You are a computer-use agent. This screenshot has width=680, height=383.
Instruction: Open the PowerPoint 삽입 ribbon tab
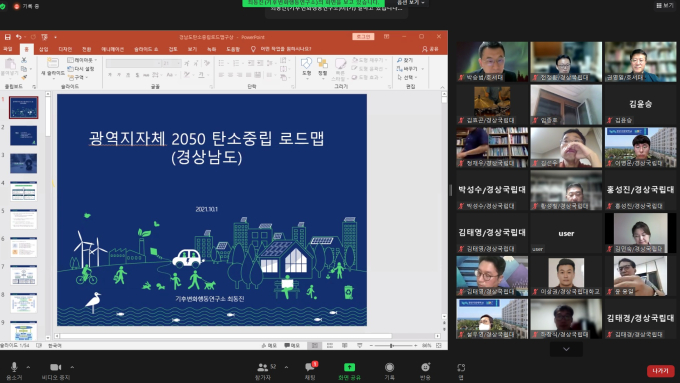[x=43, y=49]
